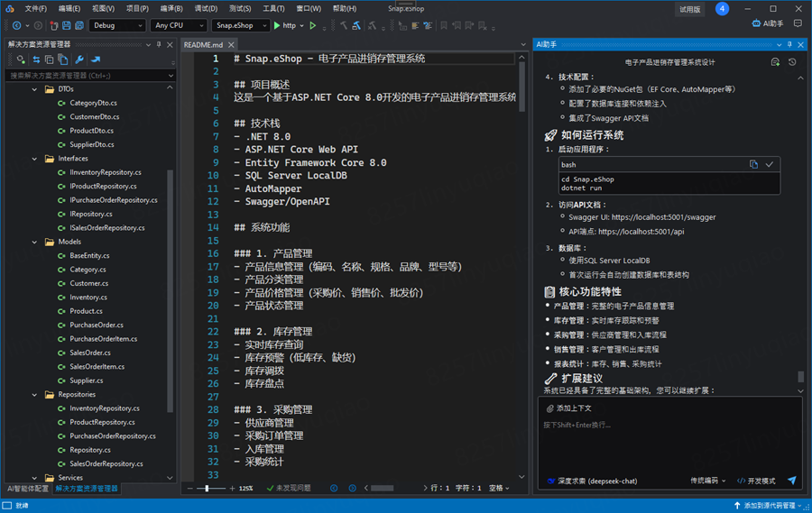Viewport: 812px width, 513px height.
Task: Click the Solution Explorer search box
Action: 81,75
